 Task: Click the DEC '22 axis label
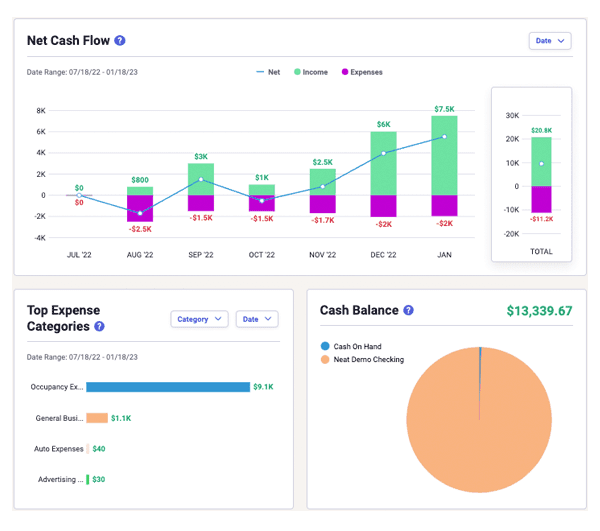383,255
